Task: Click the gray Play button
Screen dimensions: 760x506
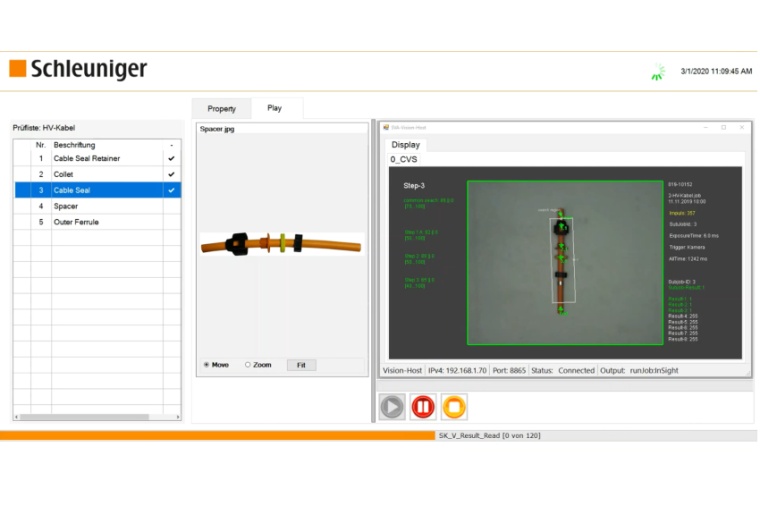Action: pos(392,407)
